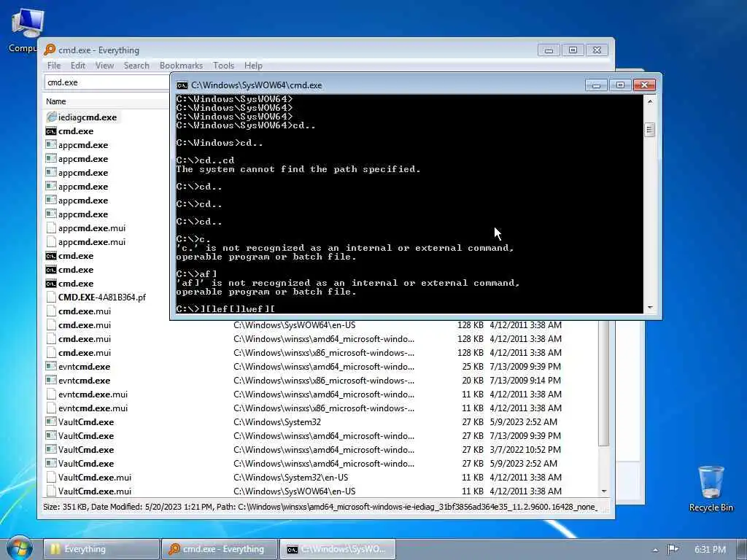The height and width of the screenshot is (560, 747).
Task: Switch to C:\Windows\SysWO... taskbar button
Action: 337,549
